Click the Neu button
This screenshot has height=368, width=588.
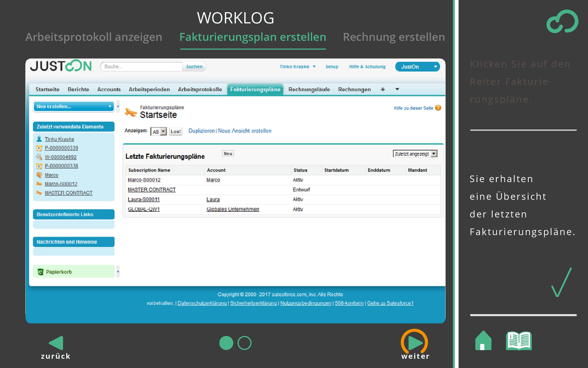pyautogui.click(x=228, y=154)
